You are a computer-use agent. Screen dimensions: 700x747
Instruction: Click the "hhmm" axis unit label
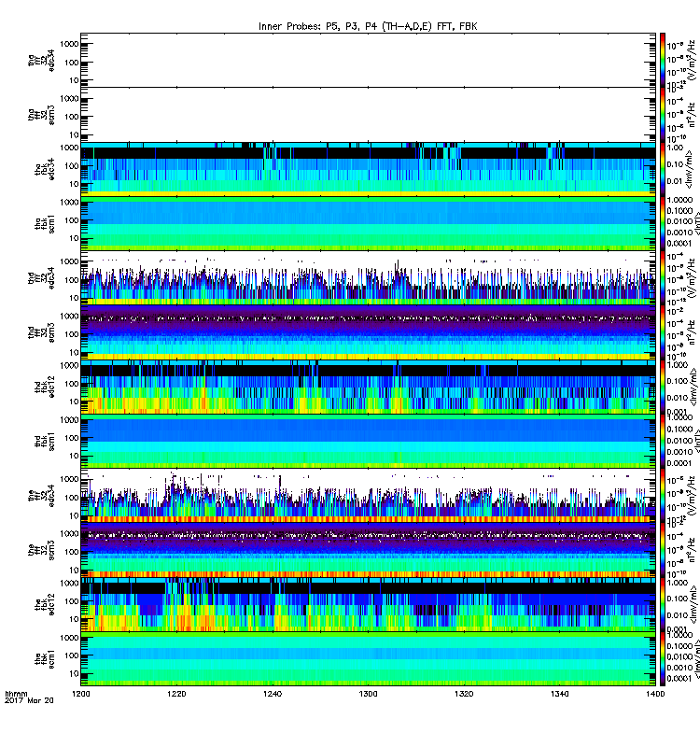point(16,694)
